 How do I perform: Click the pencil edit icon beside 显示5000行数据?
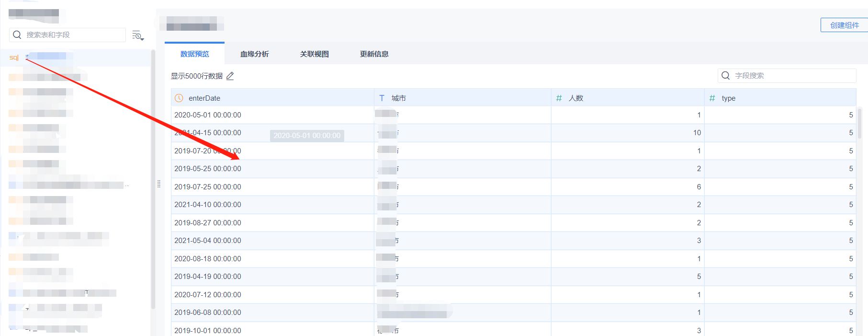point(230,76)
